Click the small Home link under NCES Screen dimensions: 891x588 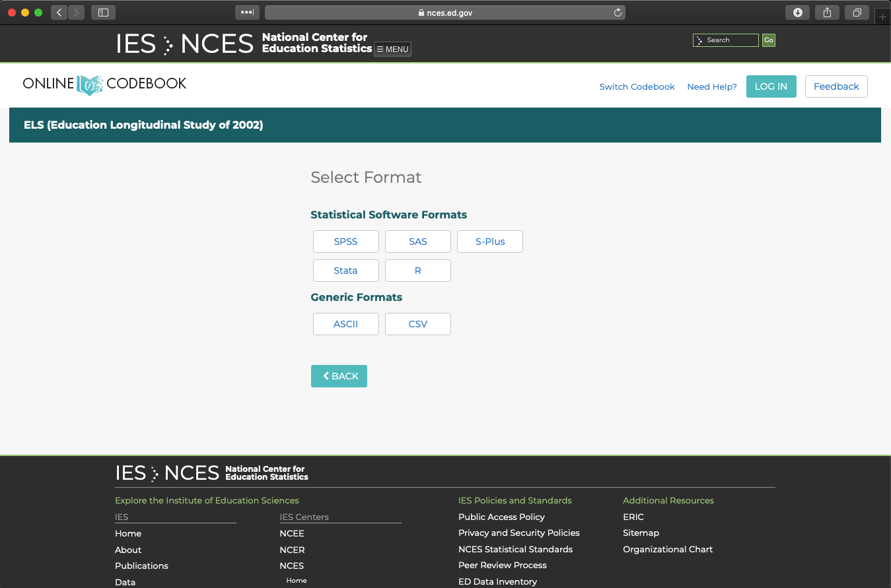[297, 581]
